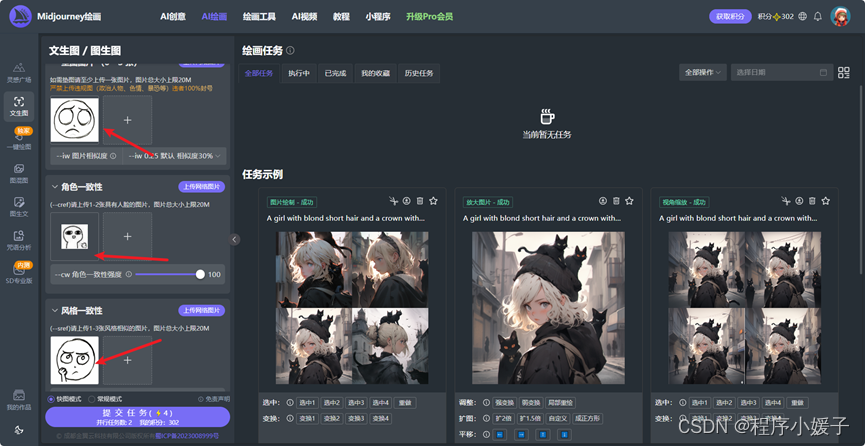This screenshot has width=865, height=446.
Task: Open the 全部任务 tab
Action: (259, 73)
